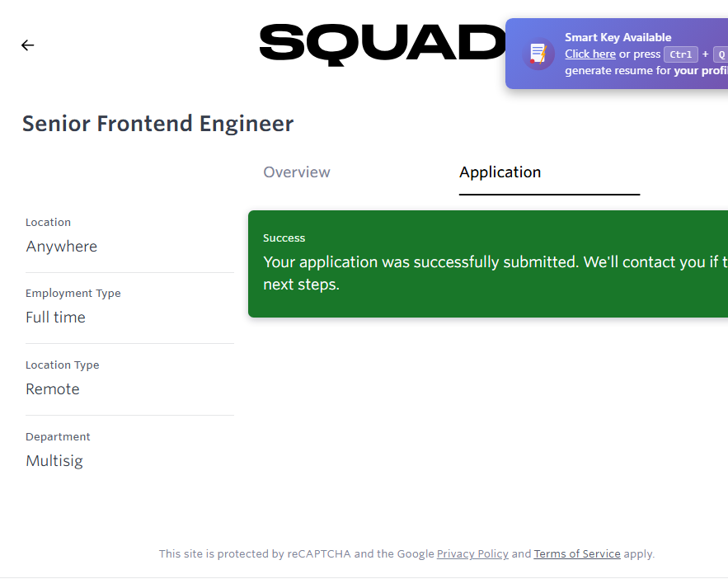Click the 'Full time' employment type value
The image size is (728, 579).
point(56,318)
